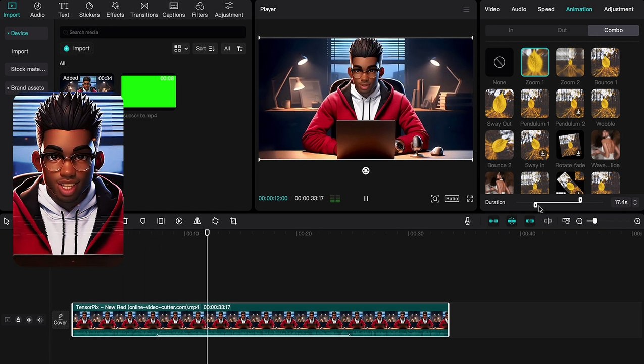Click the freeze frame icon in the timeline toolbar
The width and height of the screenshot is (644, 364).
[161, 221]
